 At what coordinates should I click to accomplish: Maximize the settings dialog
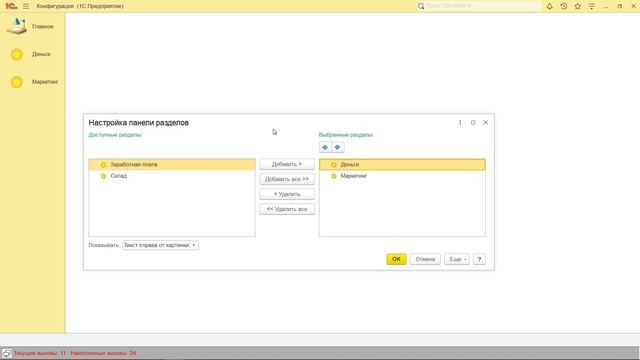point(473,122)
